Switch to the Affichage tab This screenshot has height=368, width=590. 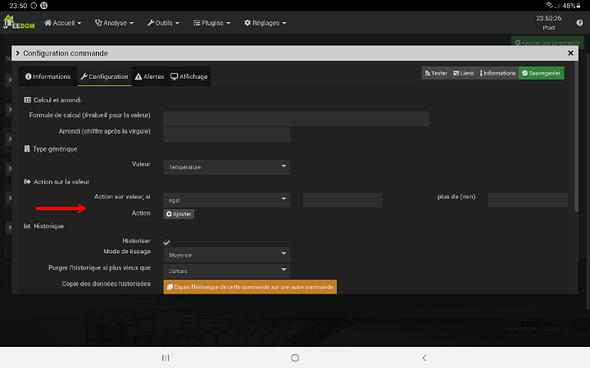[x=189, y=76]
